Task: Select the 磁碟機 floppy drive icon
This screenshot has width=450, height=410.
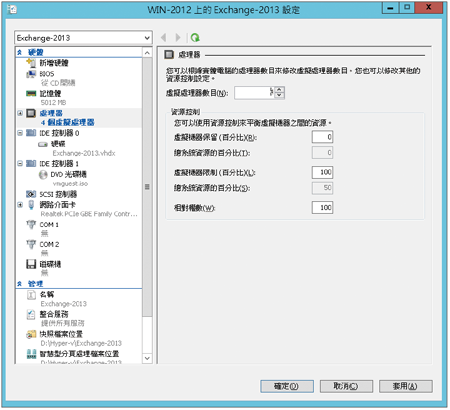Action: 31,264
